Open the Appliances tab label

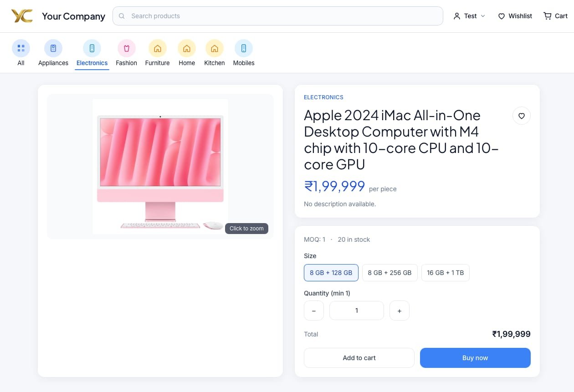click(x=53, y=63)
